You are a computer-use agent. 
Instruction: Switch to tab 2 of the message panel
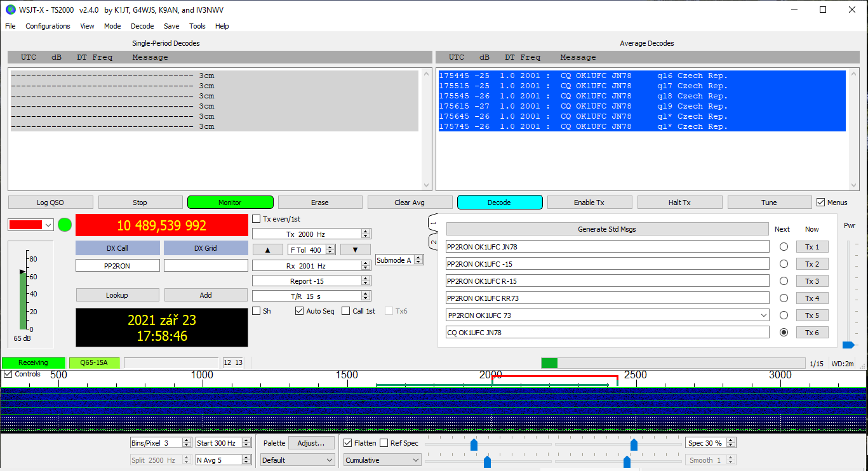tap(433, 242)
